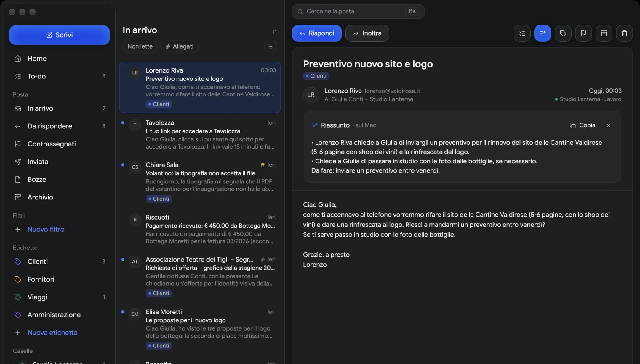This screenshot has width=640, height=364.
Task: Toggle the Non lette filter chip
Action: tap(140, 46)
